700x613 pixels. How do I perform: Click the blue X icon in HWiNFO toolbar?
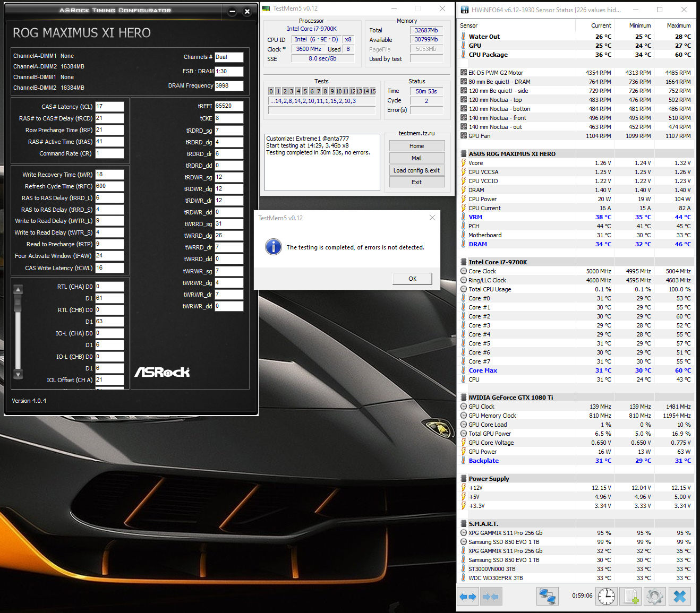[x=680, y=597]
